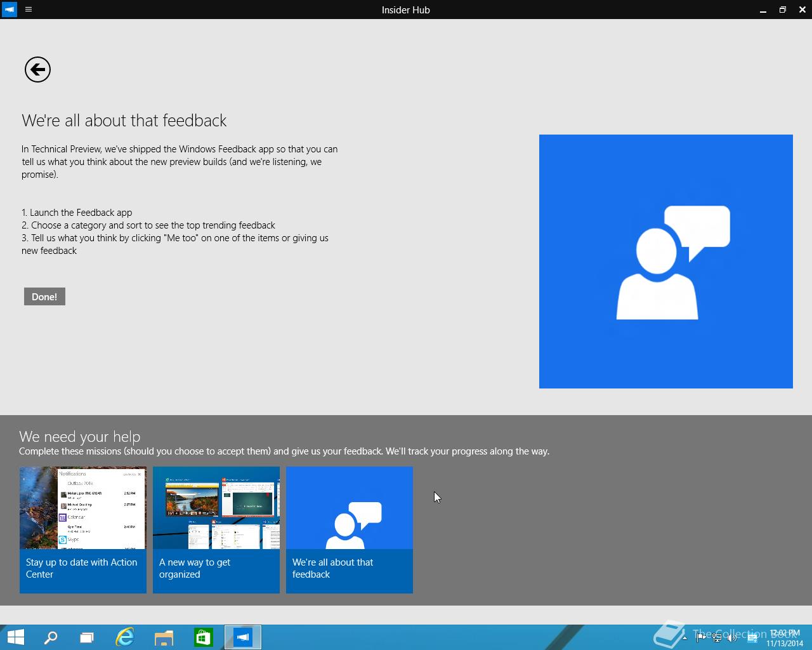Open the A new way to get organized mission
The height and width of the screenshot is (650, 812).
(x=216, y=530)
